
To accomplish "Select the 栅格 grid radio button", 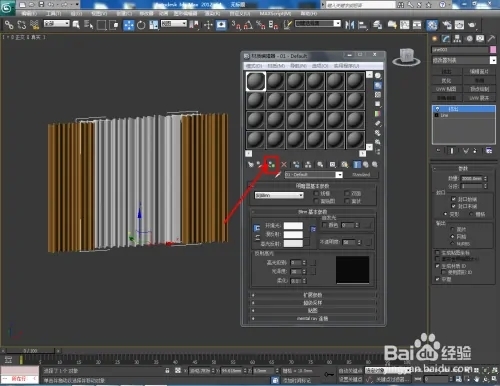I will coord(471,214).
